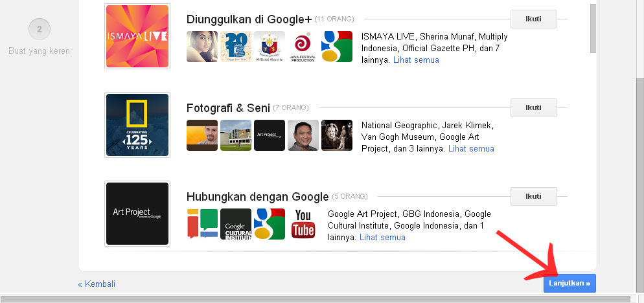Open Lihat semua for Fotografi & Seni
This screenshot has width=644, height=303.
[471, 149]
